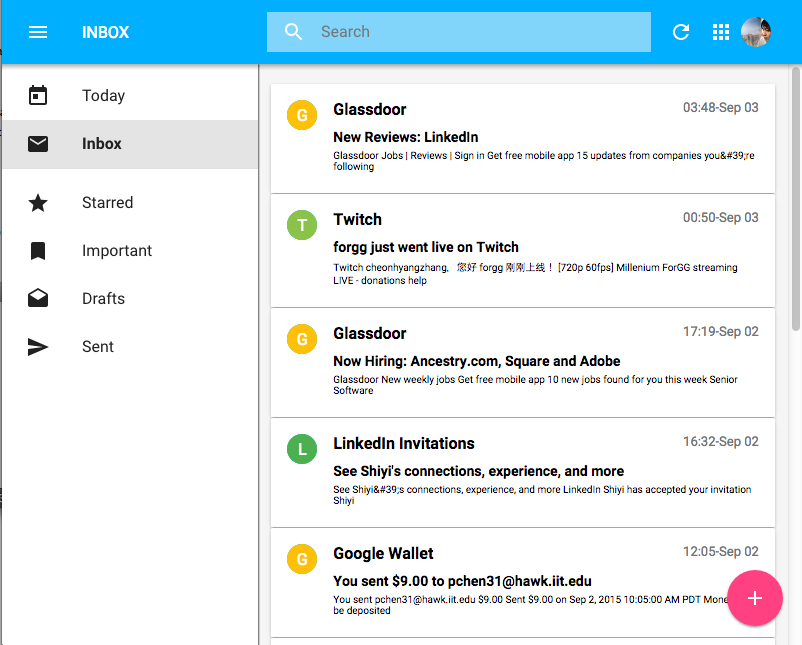Click the Inbox envelope icon
The height and width of the screenshot is (645, 802).
(x=38, y=144)
